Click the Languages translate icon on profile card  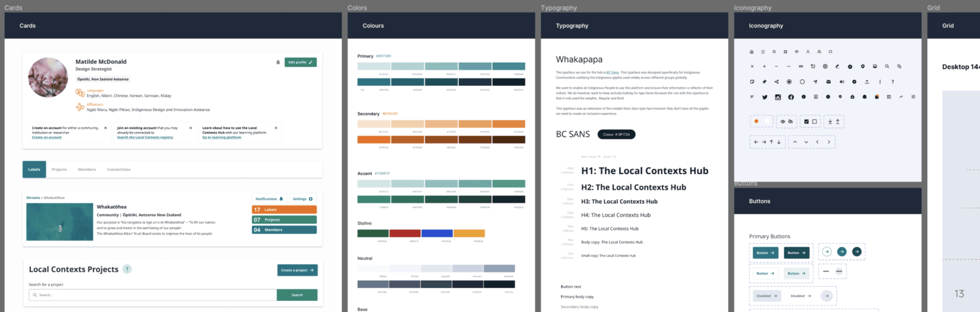click(80, 93)
